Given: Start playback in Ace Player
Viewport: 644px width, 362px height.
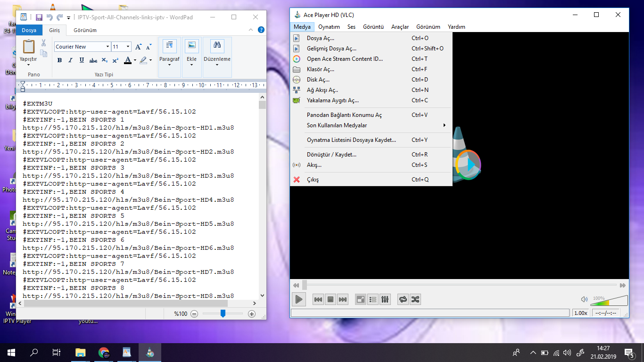Looking at the screenshot, I should (x=298, y=299).
